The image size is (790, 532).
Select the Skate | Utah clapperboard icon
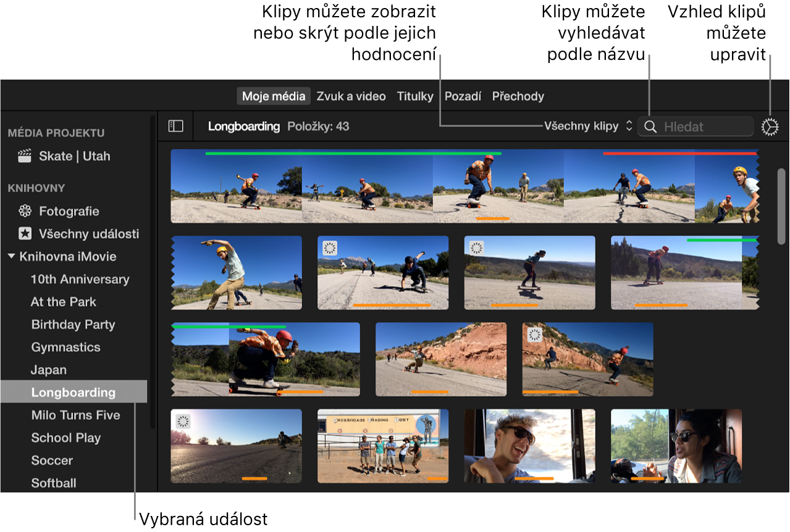tap(25, 156)
